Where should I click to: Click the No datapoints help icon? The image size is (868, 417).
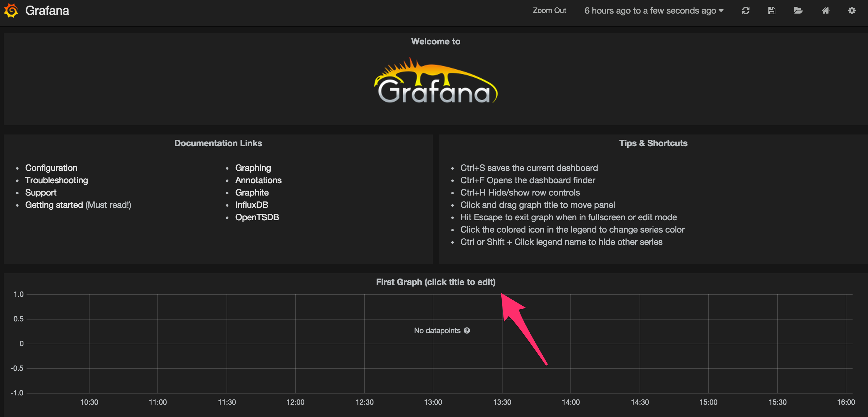(x=467, y=330)
